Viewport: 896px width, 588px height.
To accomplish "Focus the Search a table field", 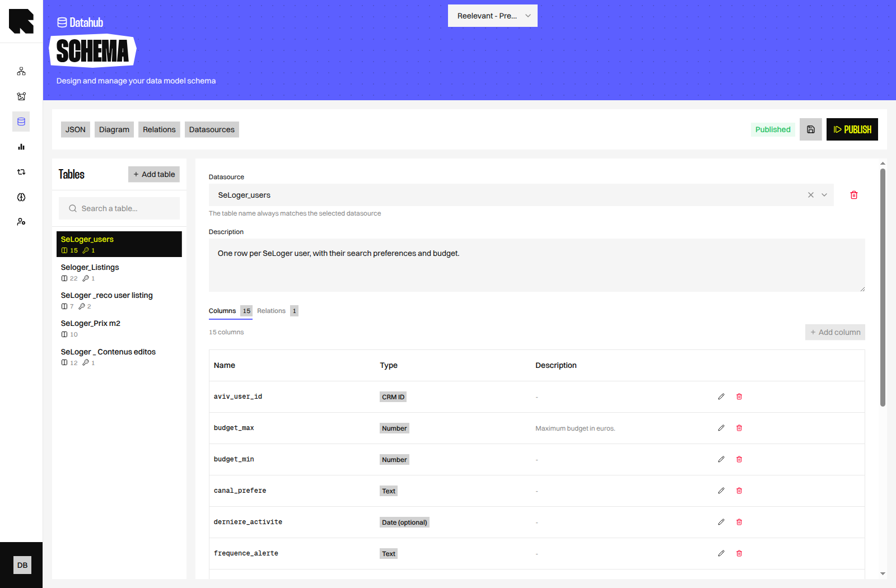I will pyautogui.click(x=119, y=208).
